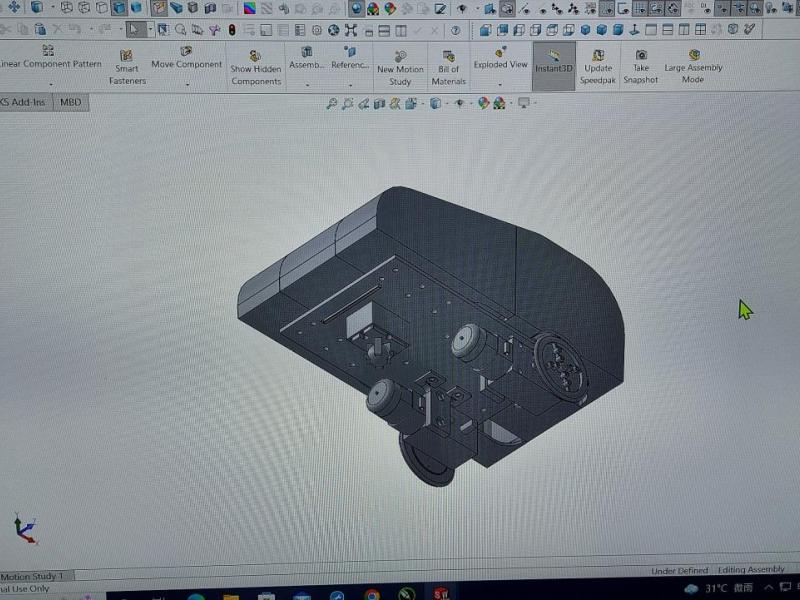Screen dimensions: 800x600
Task: Select the Single View viewport icon
Action: pyautogui.click(x=651, y=30)
